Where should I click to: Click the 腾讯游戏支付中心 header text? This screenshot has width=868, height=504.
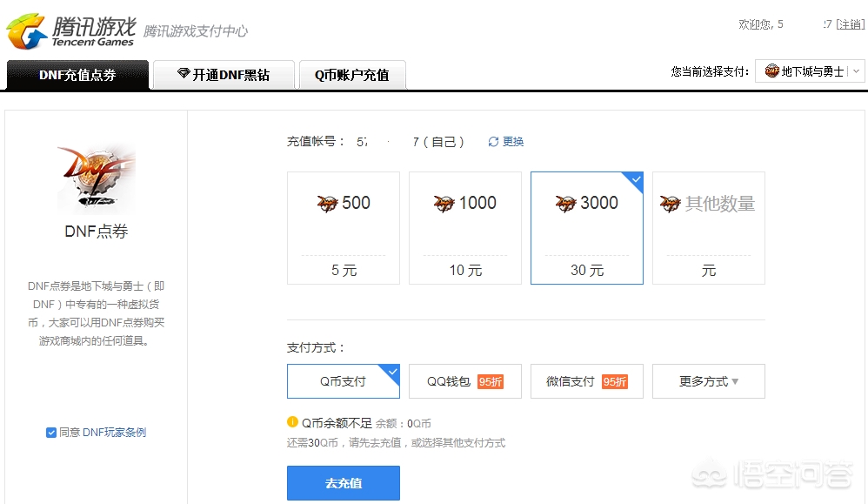click(x=196, y=31)
